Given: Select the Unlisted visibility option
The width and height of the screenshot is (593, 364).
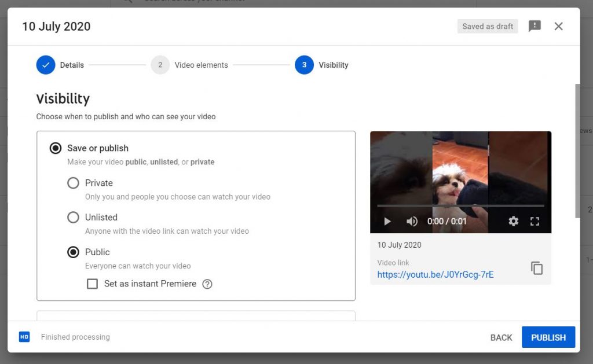Looking at the screenshot, I should (x=74, y=218).
